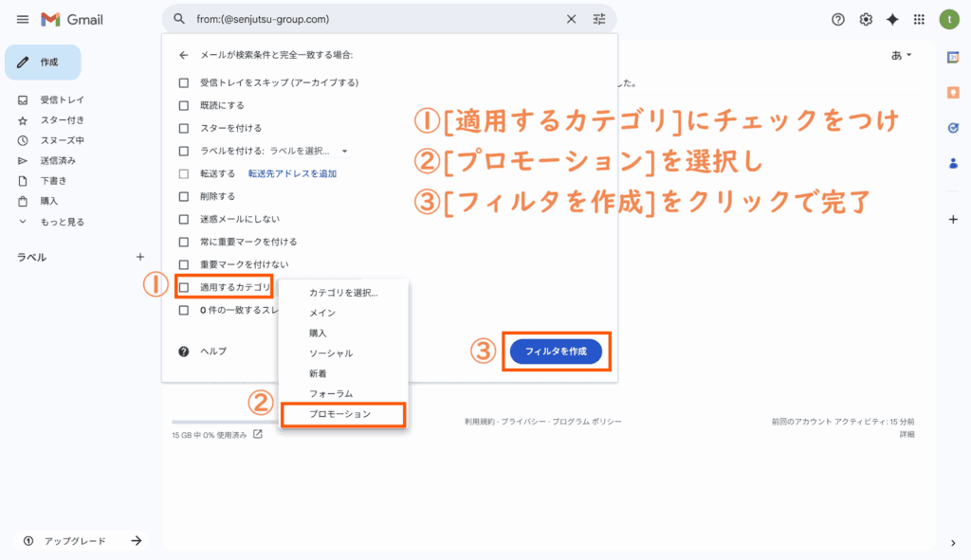Open the Gmail main menu hamburger icon
The height and width of the screenshot is (560, 971).
pyautogui.click(x=23, y=20)
